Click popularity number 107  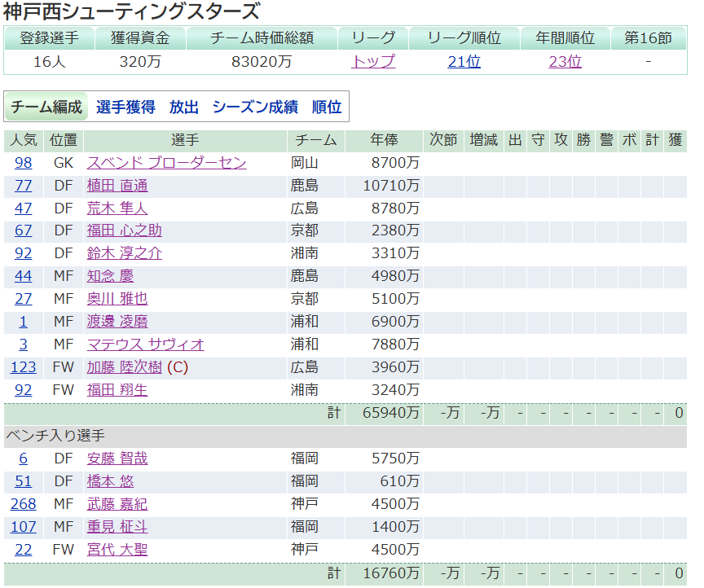point(24,526)
